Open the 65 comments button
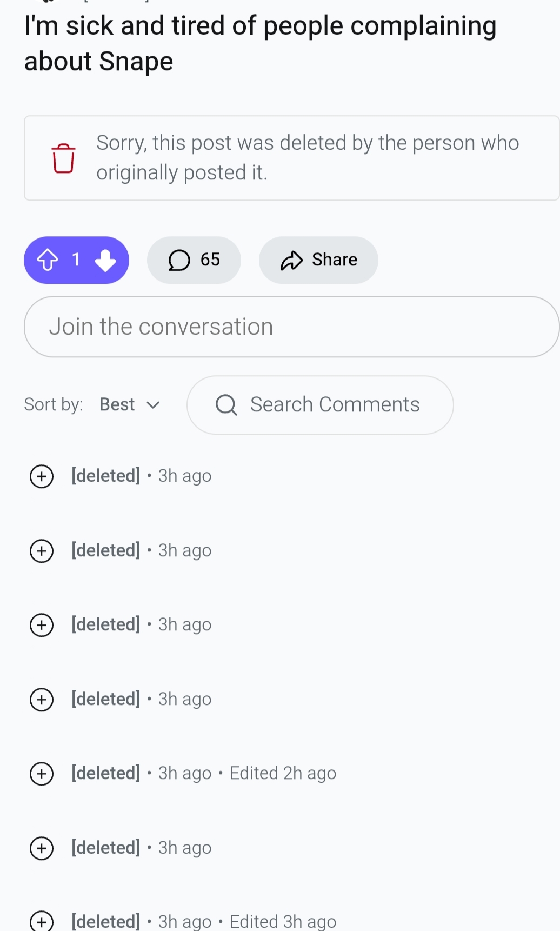This screenshot has width=560, height=931. pos(194,260)
